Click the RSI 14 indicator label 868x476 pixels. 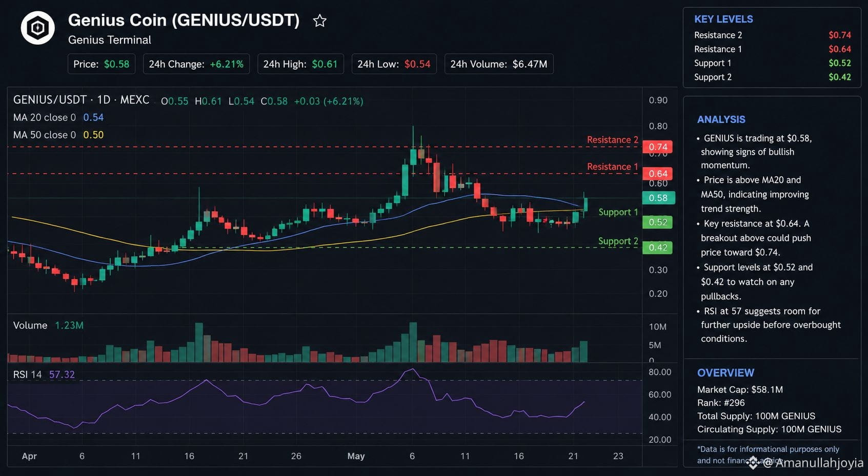(44, 375)
